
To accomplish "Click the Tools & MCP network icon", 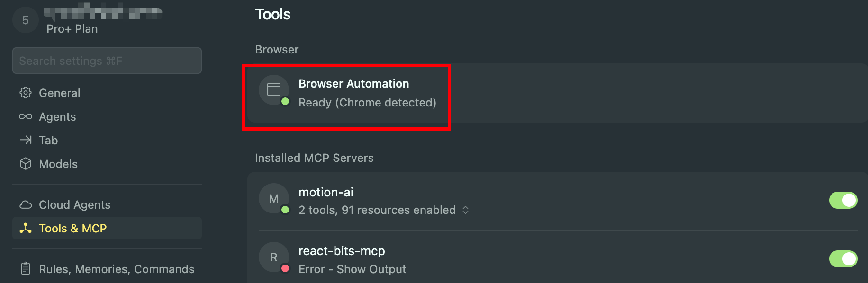I will point(26,228).
